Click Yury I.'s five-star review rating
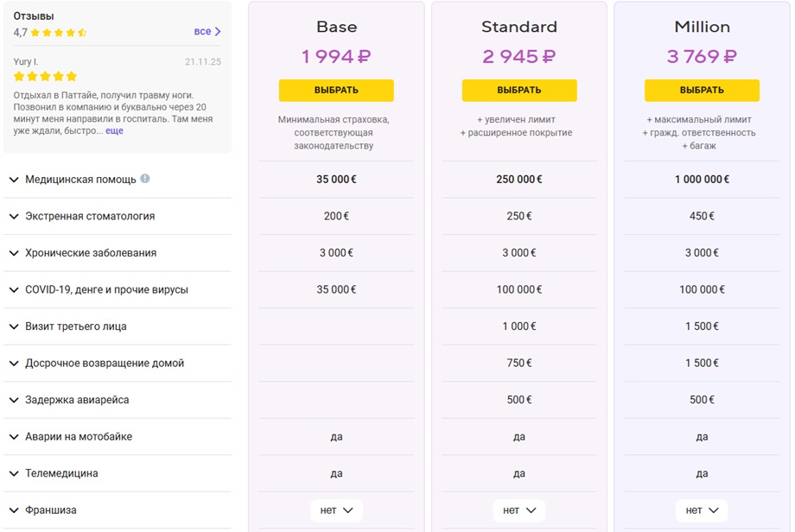 coord(45,77)
